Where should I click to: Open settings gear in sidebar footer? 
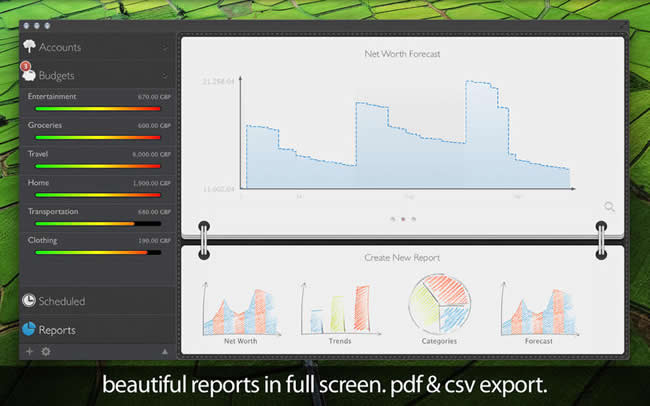point(46,352)
